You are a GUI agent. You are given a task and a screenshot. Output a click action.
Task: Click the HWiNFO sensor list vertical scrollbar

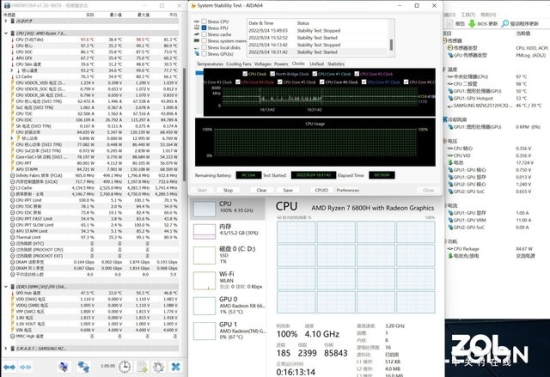184,124
